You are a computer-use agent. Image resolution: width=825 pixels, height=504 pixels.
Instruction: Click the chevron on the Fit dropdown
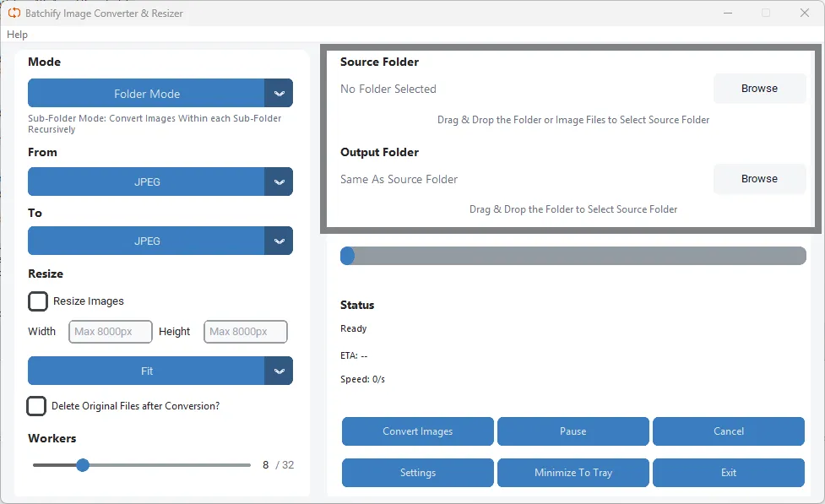click(280, 371)
